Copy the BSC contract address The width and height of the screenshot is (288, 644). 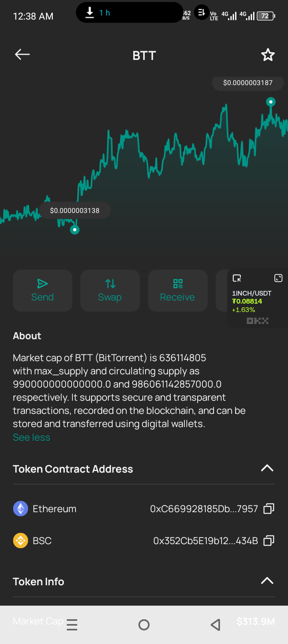pos(269,541)
